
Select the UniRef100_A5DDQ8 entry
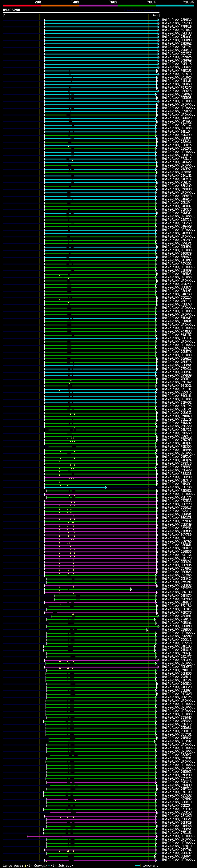pyautogui.click(x=176, y=98)
